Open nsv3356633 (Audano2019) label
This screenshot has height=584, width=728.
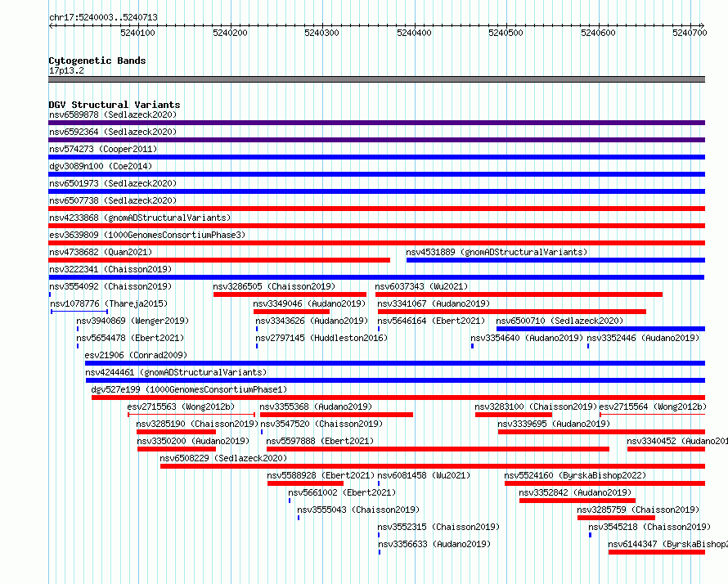(x=434, y=544)
